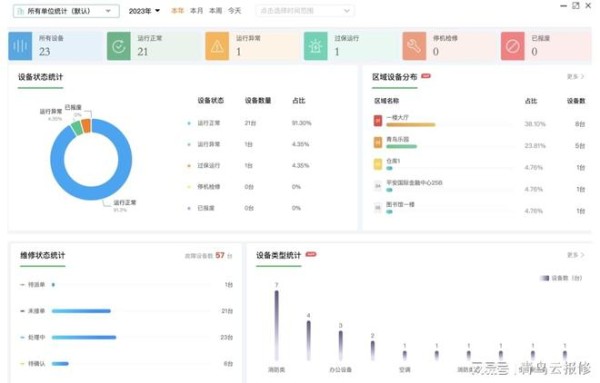Image resolution: width=600 pixels, height=383 pixels.
Task: Click 运行正常 row in status table
Action: click(x=249, y=123)
